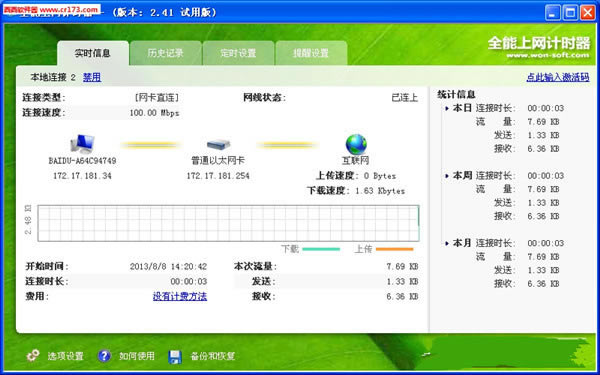Click the computer name BAIDU-A64C94749
The image size is (600, 375).
tap(82, 161)
